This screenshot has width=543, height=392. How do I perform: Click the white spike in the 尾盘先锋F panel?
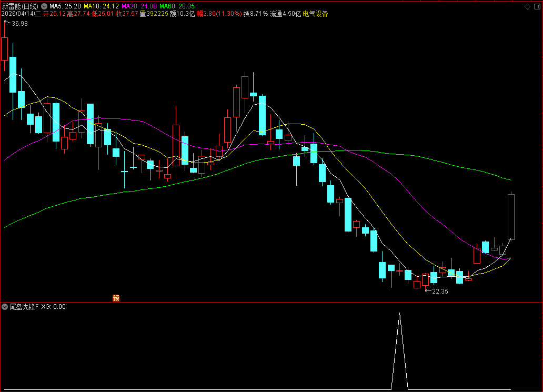coord(400,350)
